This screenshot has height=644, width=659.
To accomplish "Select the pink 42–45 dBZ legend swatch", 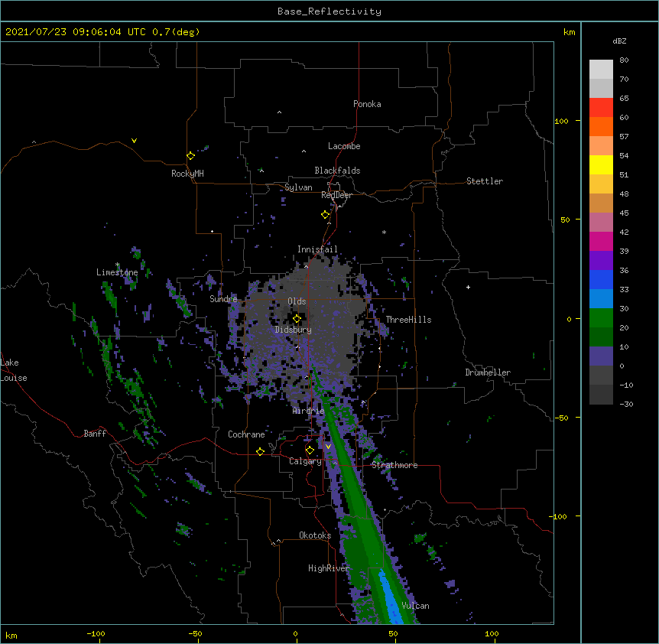I will (x=601, y=223).
